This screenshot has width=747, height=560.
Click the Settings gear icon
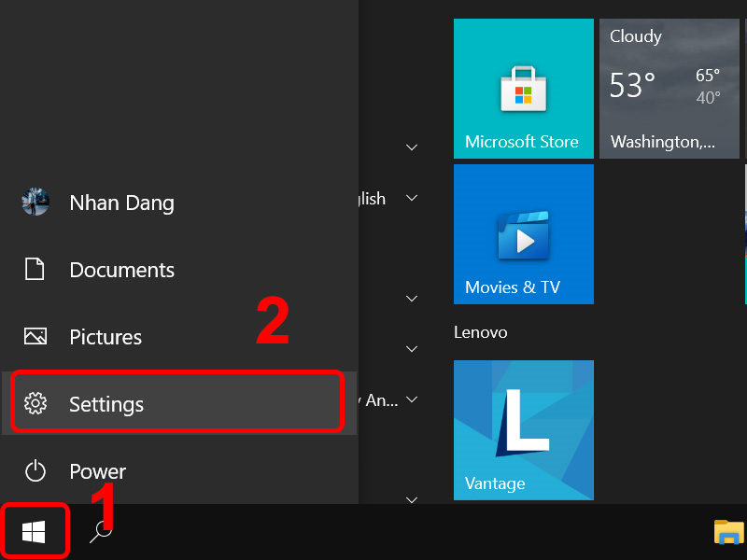coord(35,403)
